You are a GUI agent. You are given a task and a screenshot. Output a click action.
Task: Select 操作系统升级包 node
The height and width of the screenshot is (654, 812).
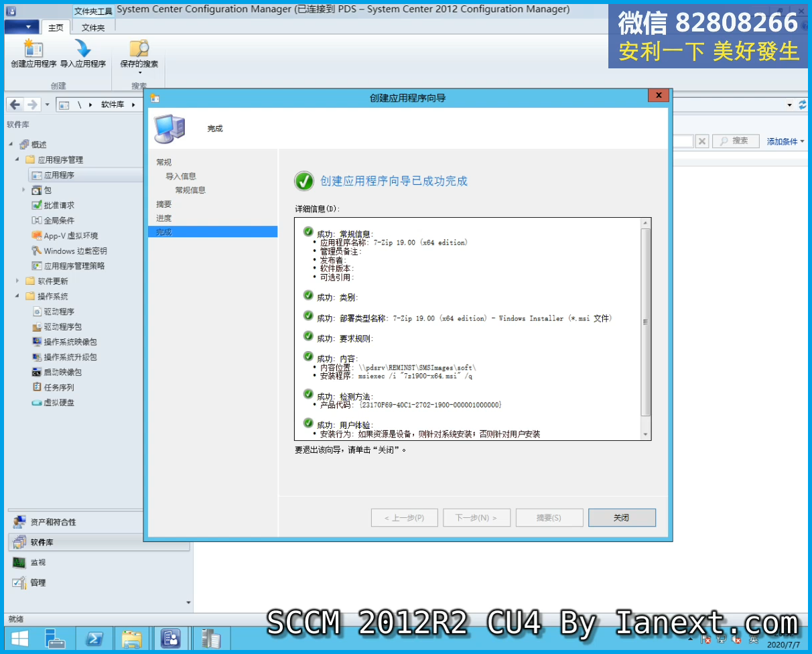coord(70,357)
